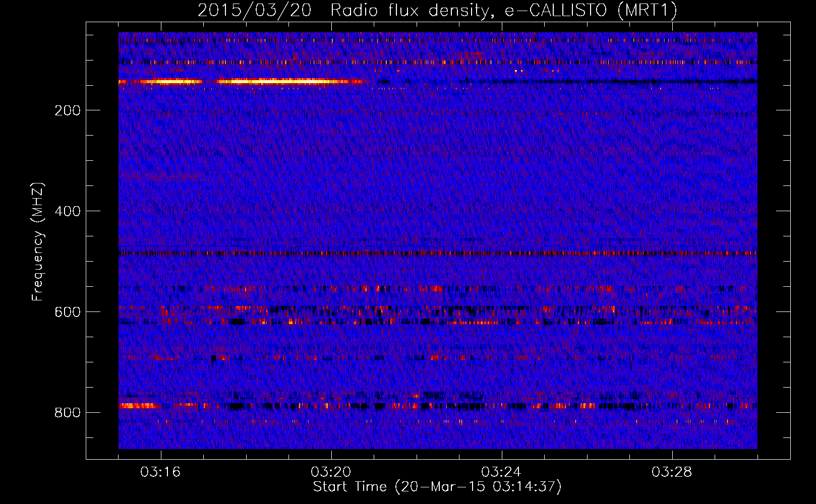Click the 200 frequency tick label

coord(68,110)
